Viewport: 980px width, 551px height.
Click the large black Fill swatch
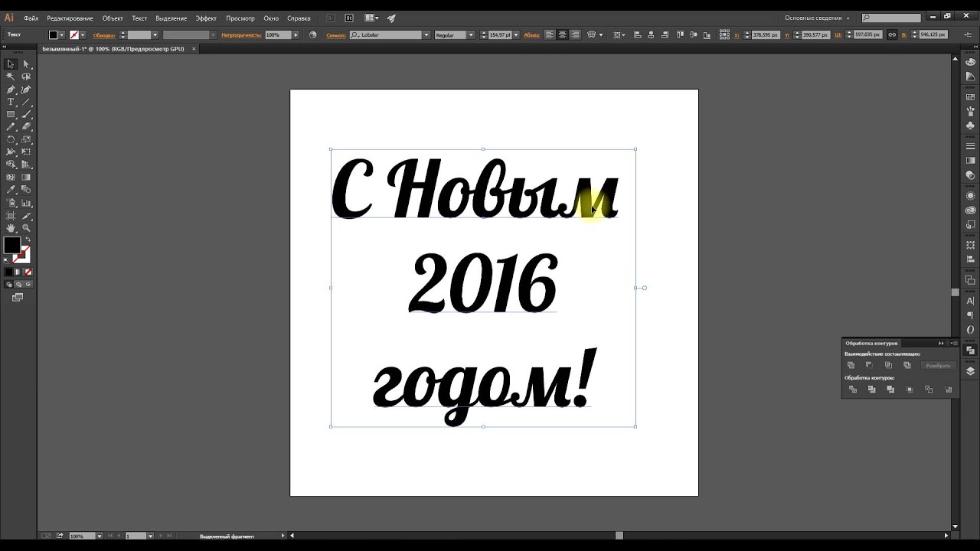(11, 245)
